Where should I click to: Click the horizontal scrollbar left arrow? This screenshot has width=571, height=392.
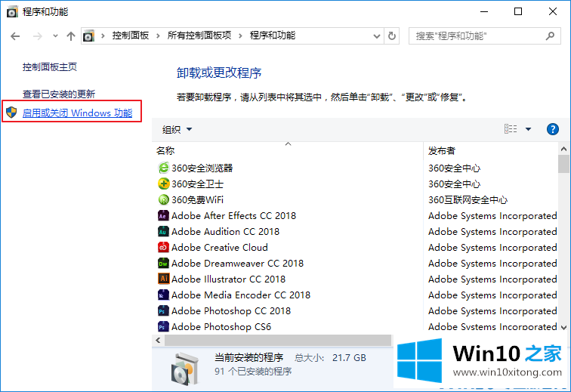(158, 341)
